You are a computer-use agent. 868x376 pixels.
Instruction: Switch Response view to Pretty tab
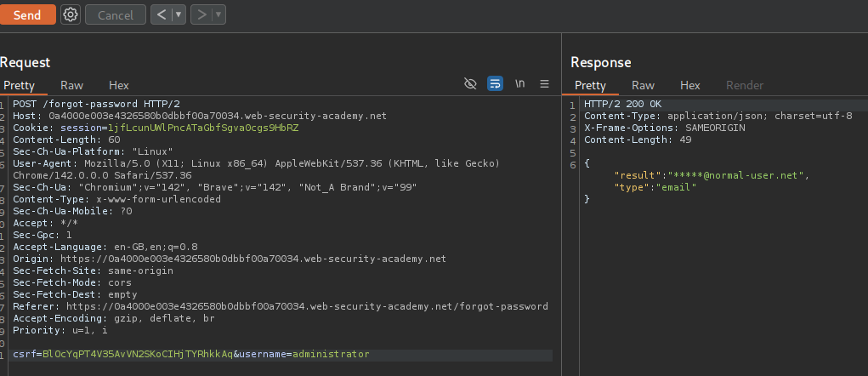click(x=590, y=85)
